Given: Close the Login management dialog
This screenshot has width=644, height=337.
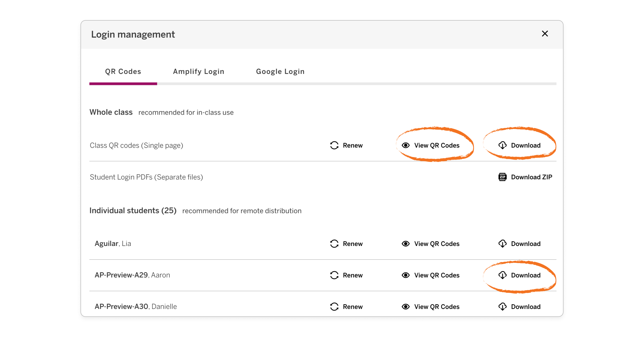Looking at the screenshot, I should 545,33.
